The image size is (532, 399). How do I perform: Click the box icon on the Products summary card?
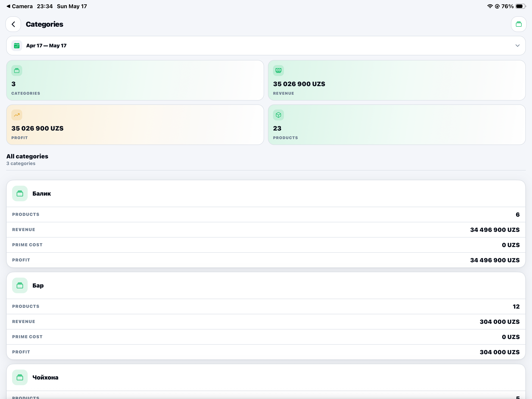click(278, 115)
